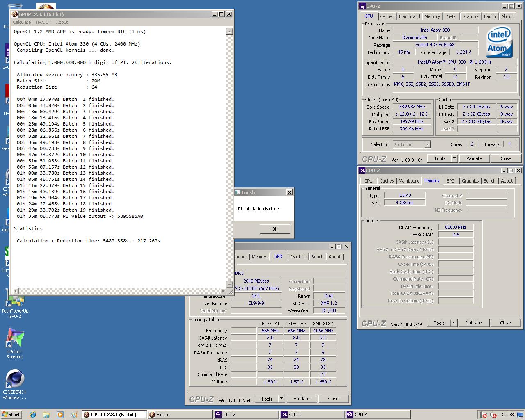The image size is (525, 420).
Task: Switch to Caches tab in top CPU-Z window
Action: [387, 16]
